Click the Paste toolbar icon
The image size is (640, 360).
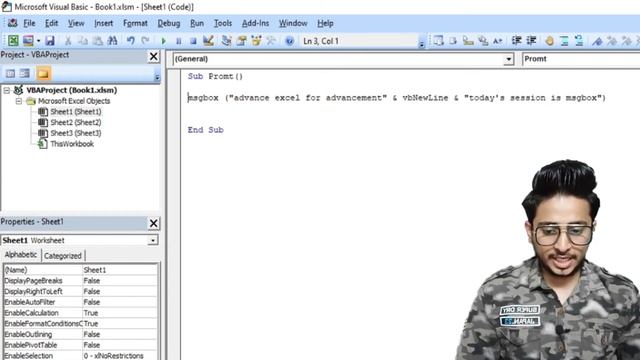click(x=98, y=40)
